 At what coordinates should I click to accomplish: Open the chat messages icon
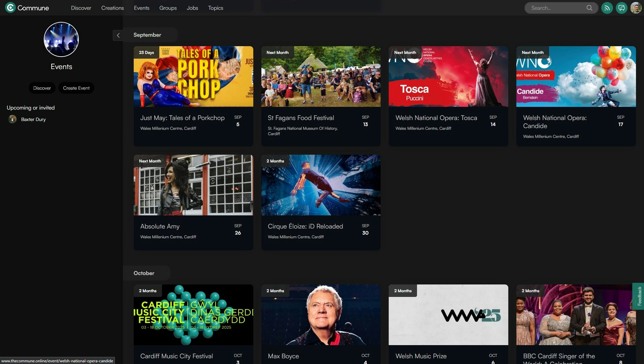pos(621,8)
